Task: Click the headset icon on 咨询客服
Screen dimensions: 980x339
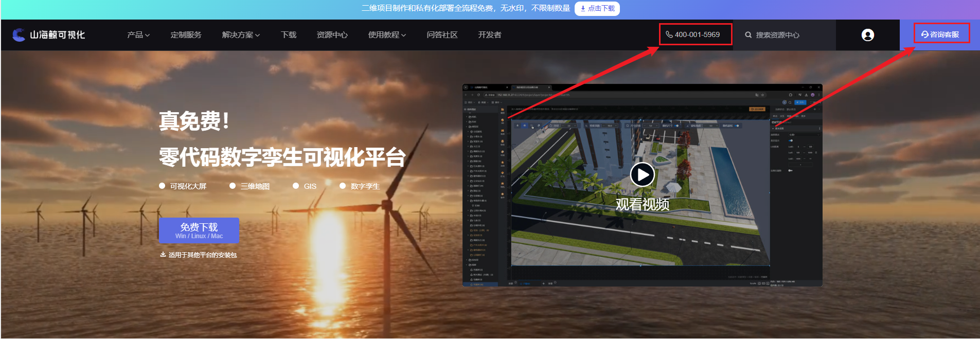Action: coord(924,34)
